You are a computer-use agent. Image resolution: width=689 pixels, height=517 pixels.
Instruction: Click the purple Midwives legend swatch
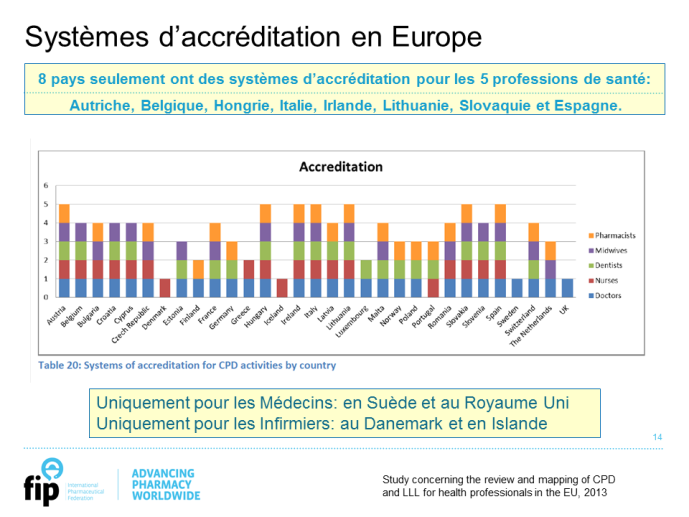point(591,251)
